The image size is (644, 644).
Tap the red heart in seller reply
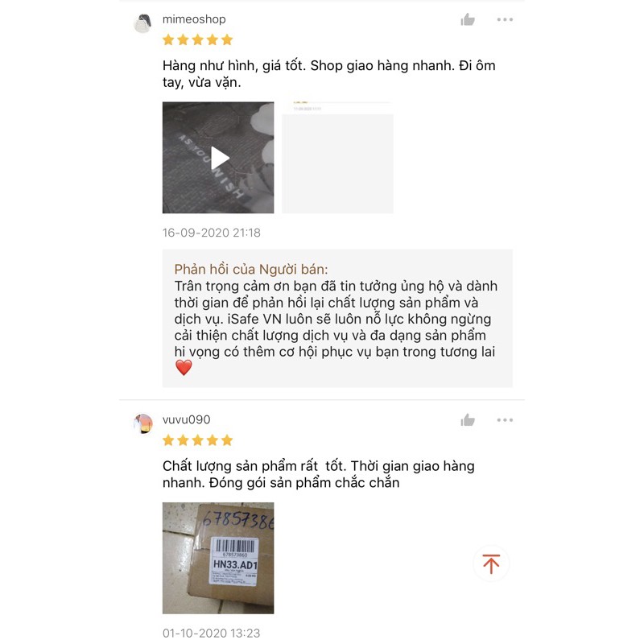coord(184,368)
